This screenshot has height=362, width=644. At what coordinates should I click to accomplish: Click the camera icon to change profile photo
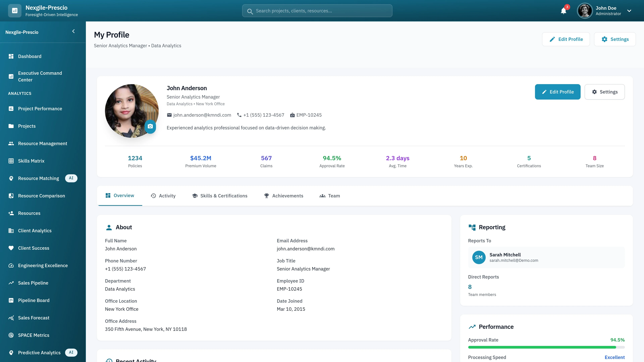click(150, 127)
